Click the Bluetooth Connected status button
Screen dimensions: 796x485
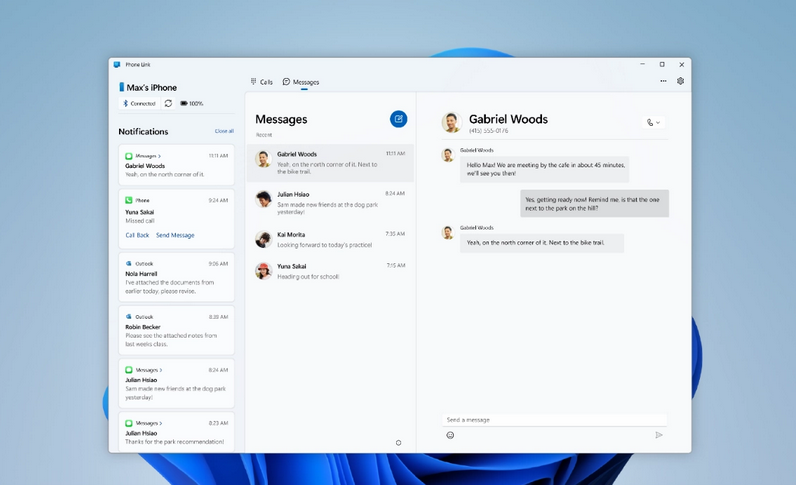(x=139, y=103)
